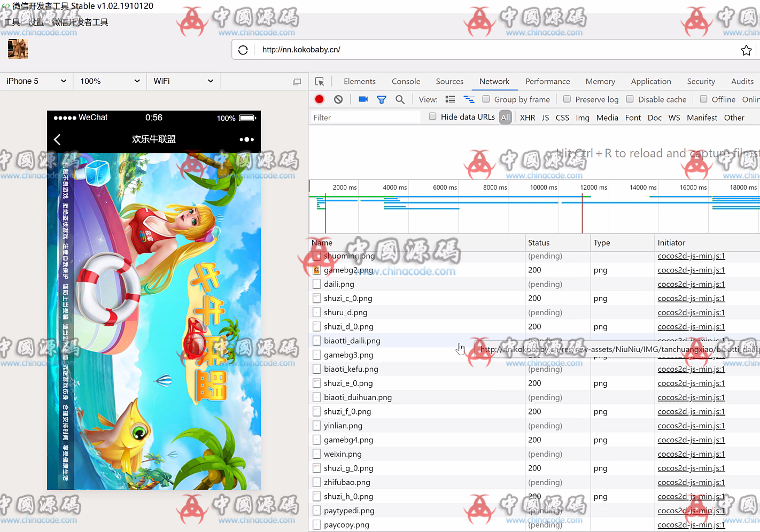Click the network Filter input field
Viewport: 760px width, 532px height.
tap(366, 118)
